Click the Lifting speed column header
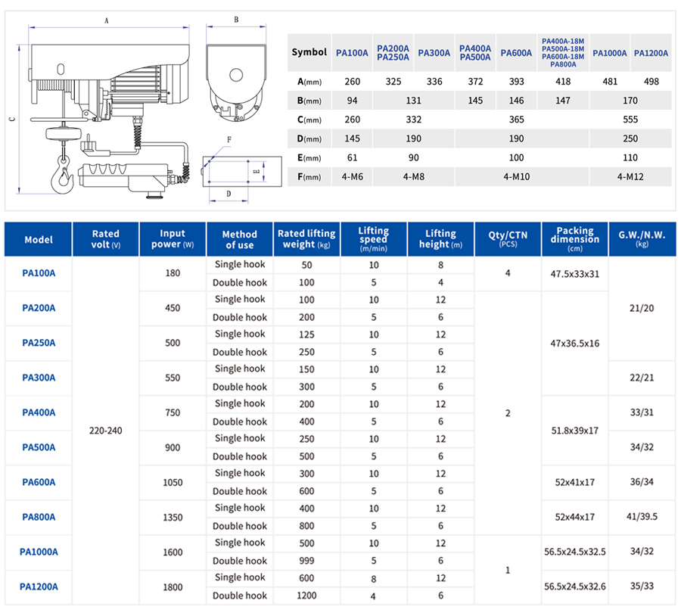This screenshot has width=681, height=616. 373,239
